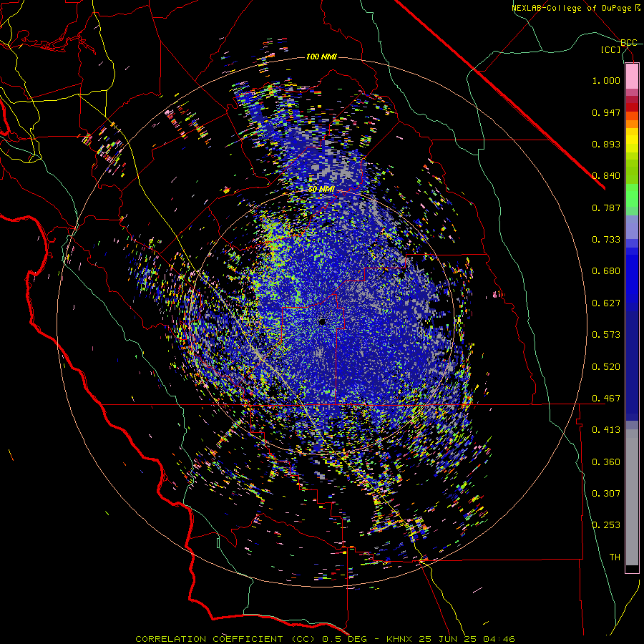Viewport: 644px width, 644px height.
Task: Select the 0.840 legend value
Action: coord(606,176)
